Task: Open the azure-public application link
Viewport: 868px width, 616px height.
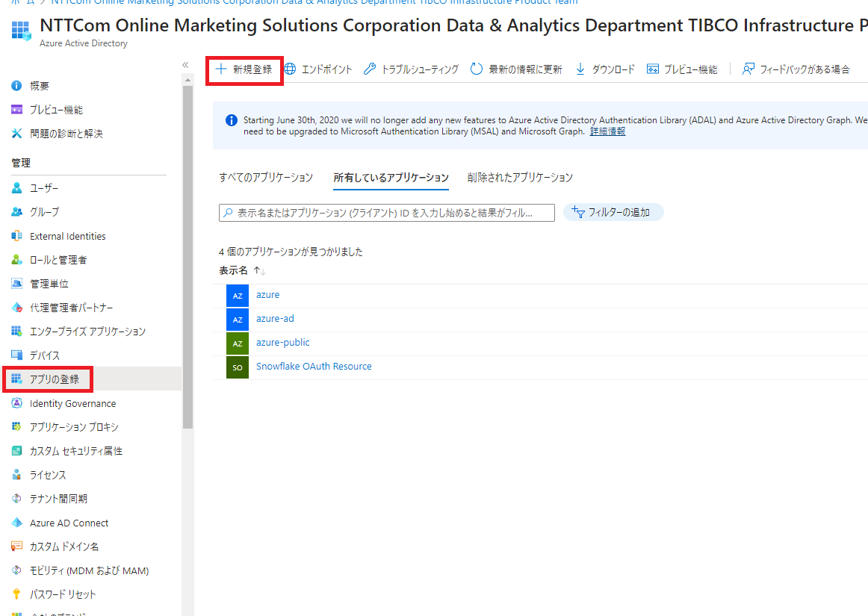Action: click(x=283, y=343)
